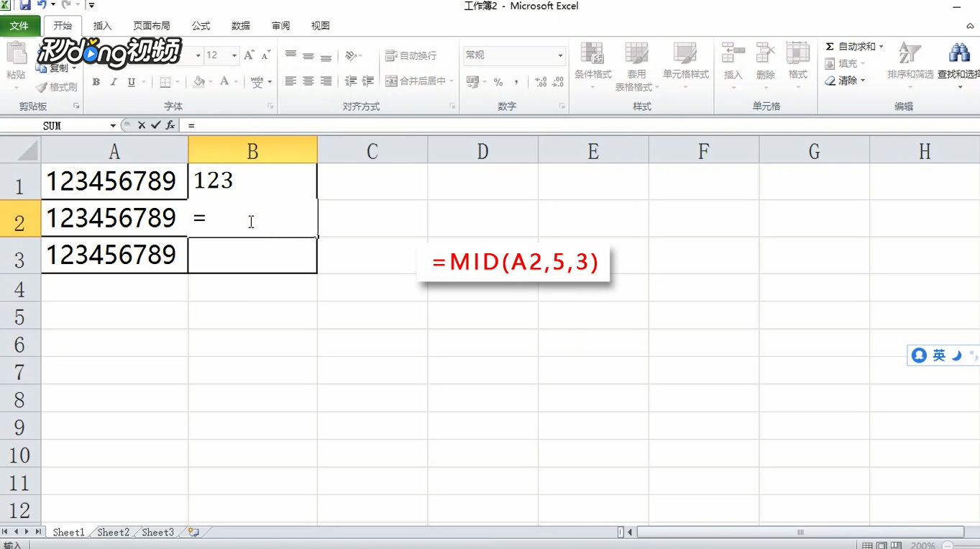Toggle italic formatting with the I button

point(113,82)
